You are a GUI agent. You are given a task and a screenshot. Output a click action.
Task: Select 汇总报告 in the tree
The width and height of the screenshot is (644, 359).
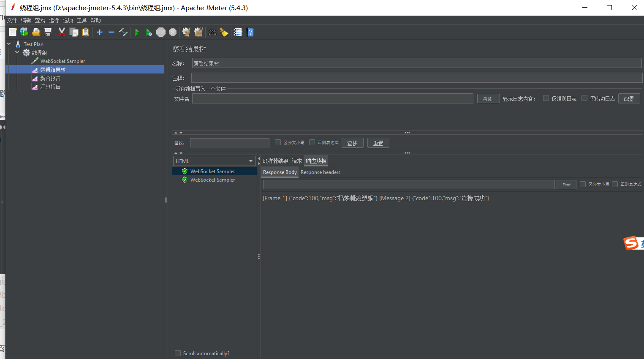pos(50,87)
